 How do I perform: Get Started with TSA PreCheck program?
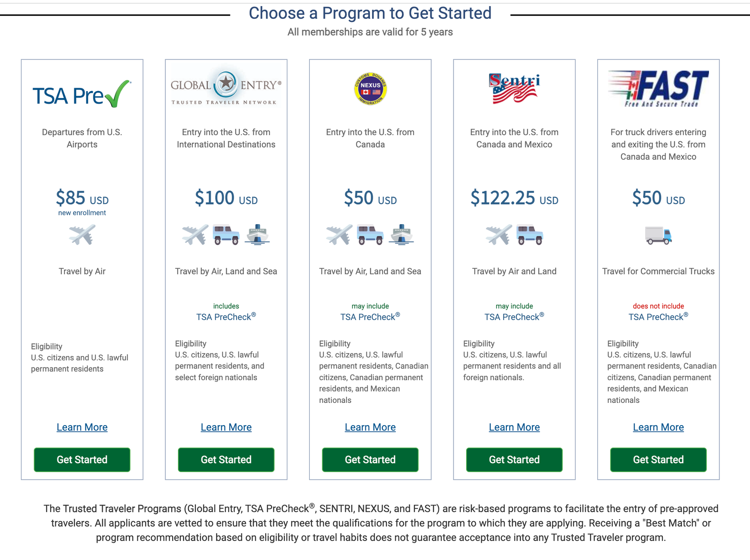click(x=82, y=460)
